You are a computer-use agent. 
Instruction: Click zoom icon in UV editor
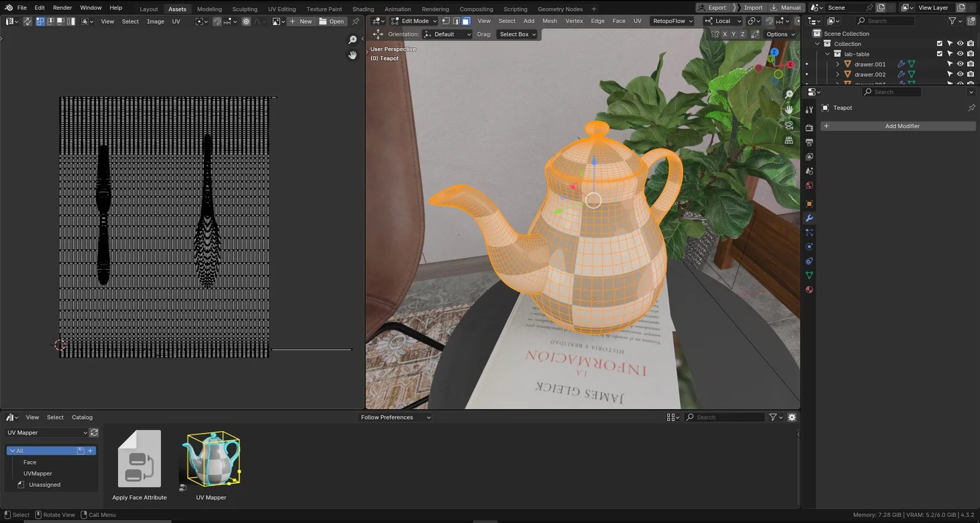[353, 40]
